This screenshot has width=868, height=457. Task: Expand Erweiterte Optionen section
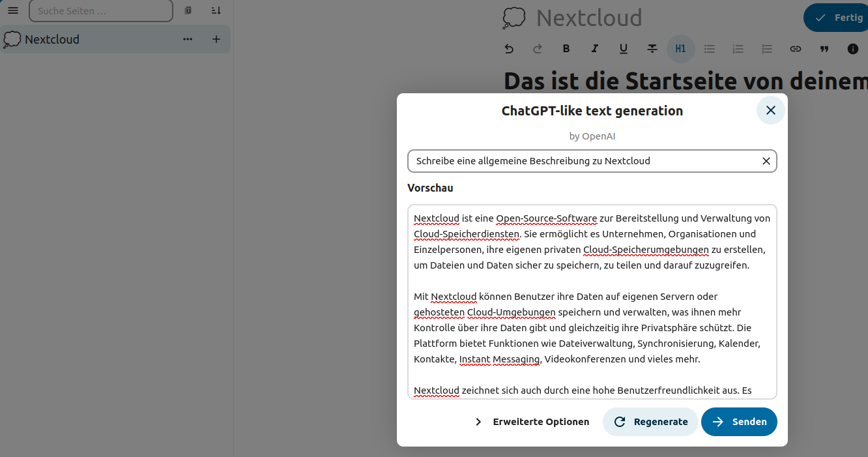click(x=532, y=422)
